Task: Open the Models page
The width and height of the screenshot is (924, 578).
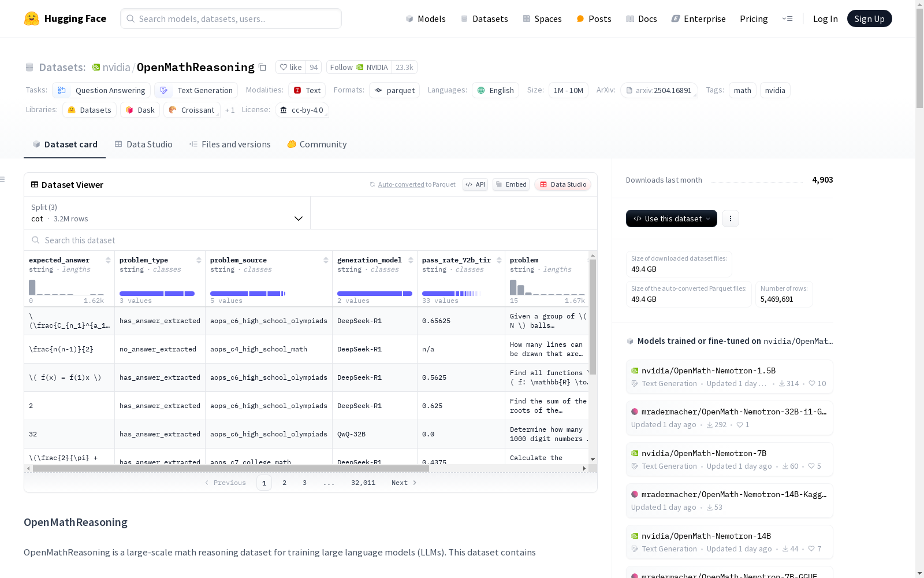Action: click(x=426, y=18)
